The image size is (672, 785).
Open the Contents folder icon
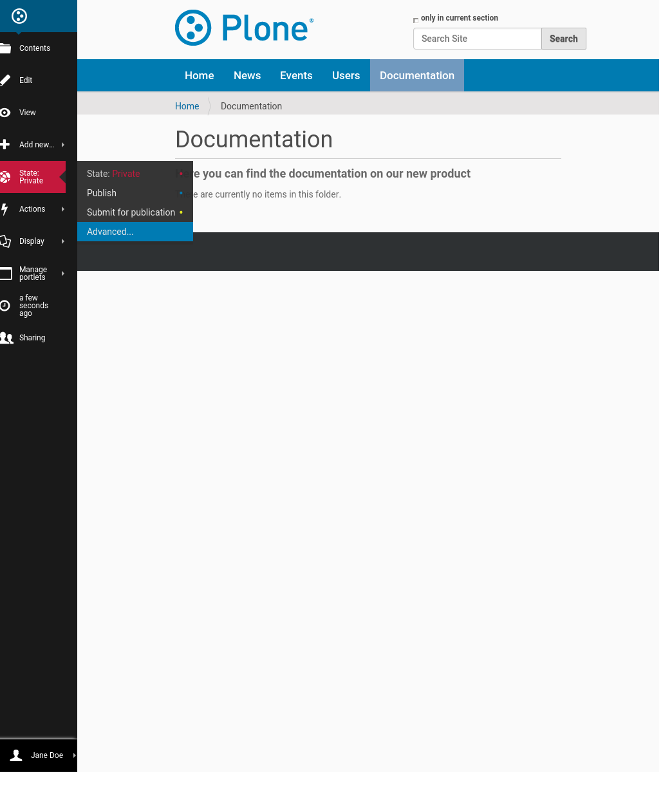6,48
